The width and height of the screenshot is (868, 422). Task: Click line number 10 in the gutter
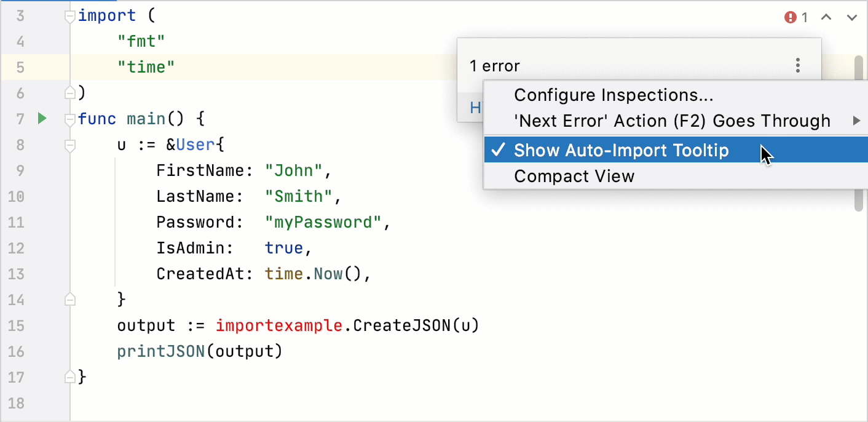pos(17,196)
